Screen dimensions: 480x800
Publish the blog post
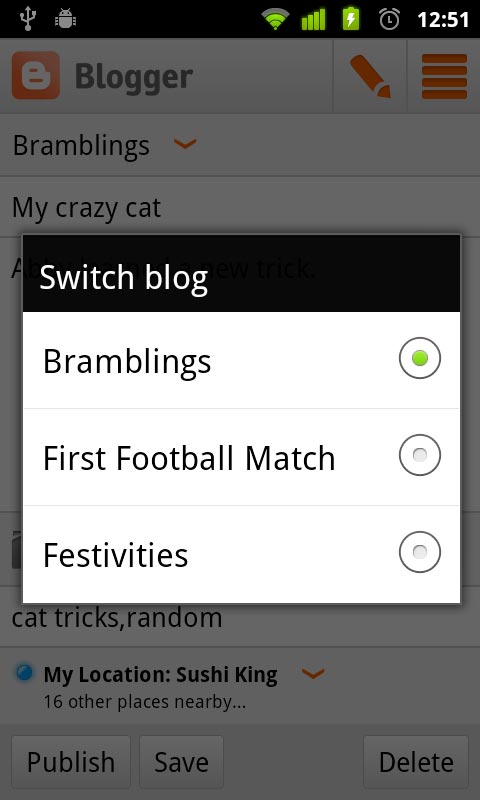71,762
